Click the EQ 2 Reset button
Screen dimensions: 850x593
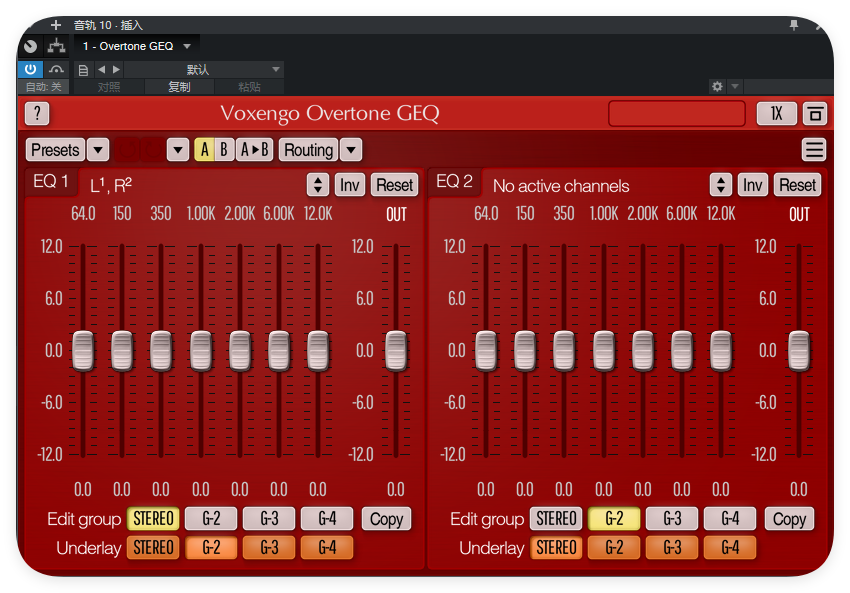pos(797,185)
